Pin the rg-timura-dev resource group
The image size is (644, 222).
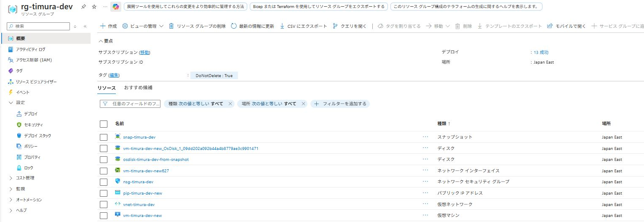coord(84,7)
